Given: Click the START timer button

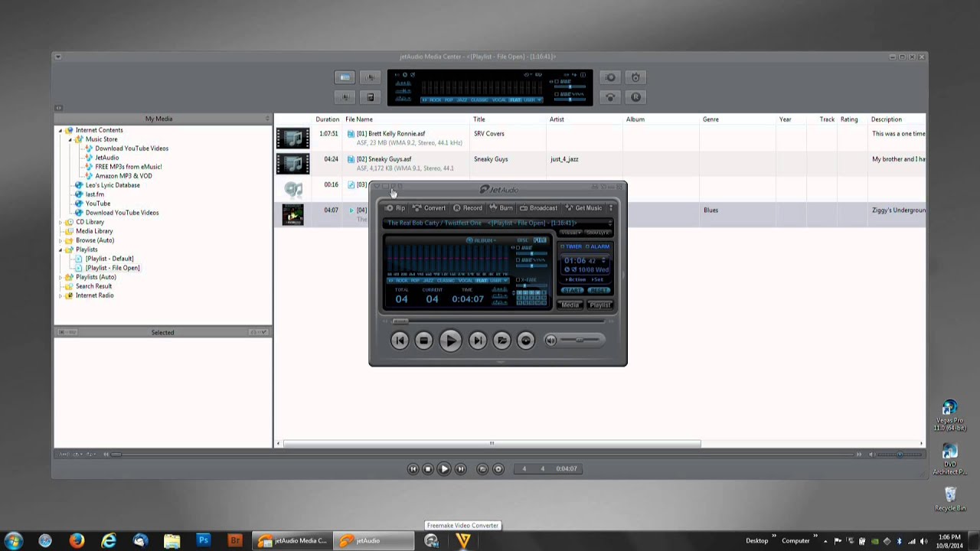Looking at the screenshot, I should click(573, 291).
